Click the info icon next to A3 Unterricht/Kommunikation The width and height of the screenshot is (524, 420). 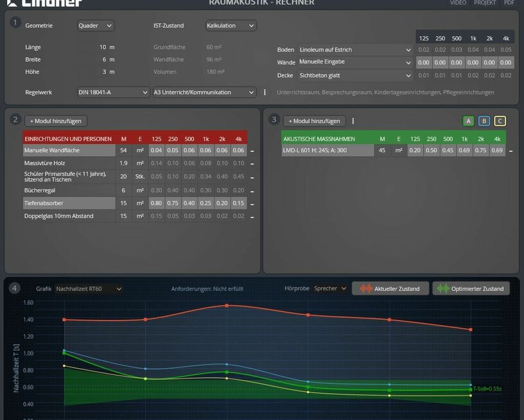pyautogui.click(x=265, y=92)
